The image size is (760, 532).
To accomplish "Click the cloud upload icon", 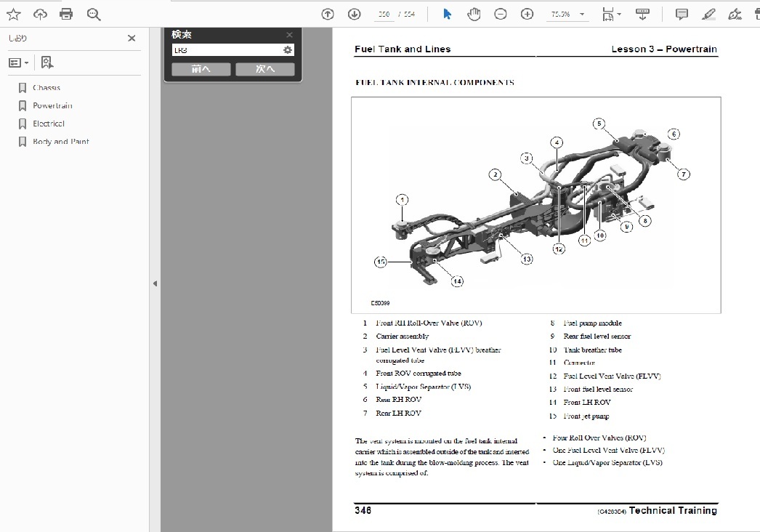I will tap(40, 14).
